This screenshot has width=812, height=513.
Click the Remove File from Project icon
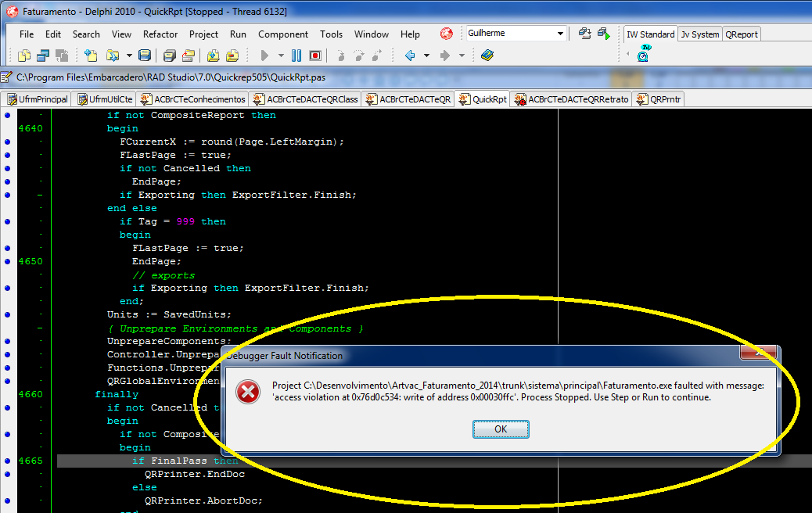click(x=232, y=56)
